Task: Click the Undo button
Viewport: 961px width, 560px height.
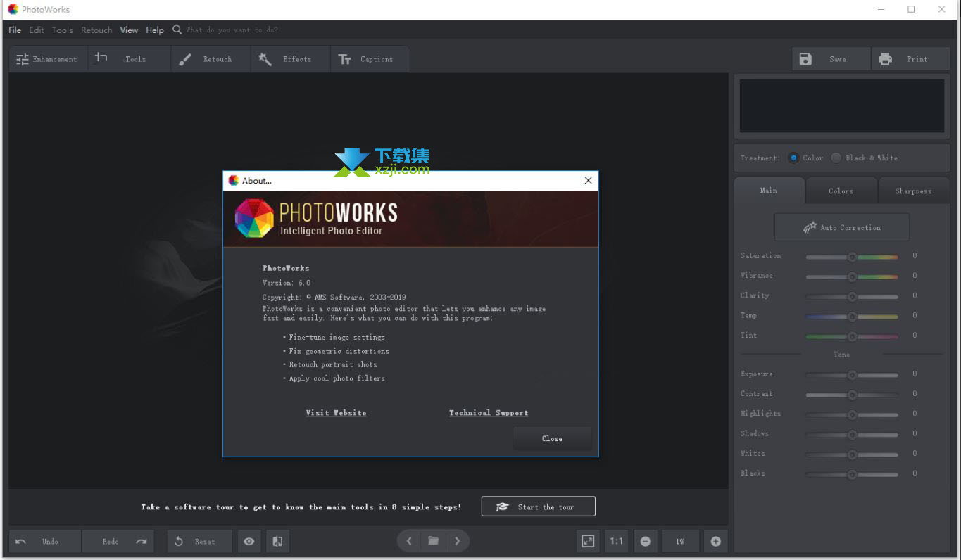Action: click(45, 541)
